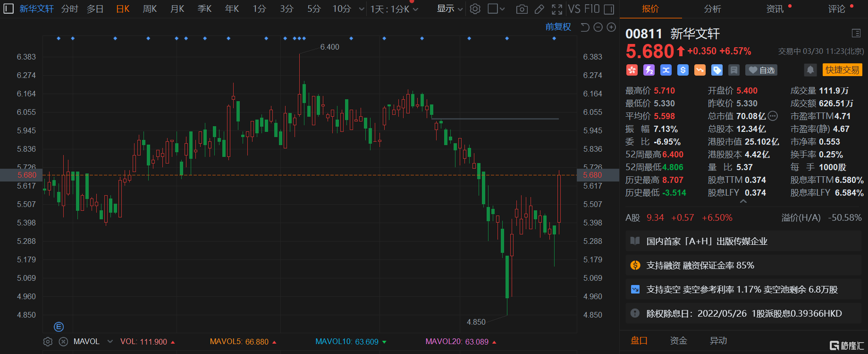The width and height of the screenshot is (868, 354).
Task: Click the price alert bell icon
Action: (810, 70)
